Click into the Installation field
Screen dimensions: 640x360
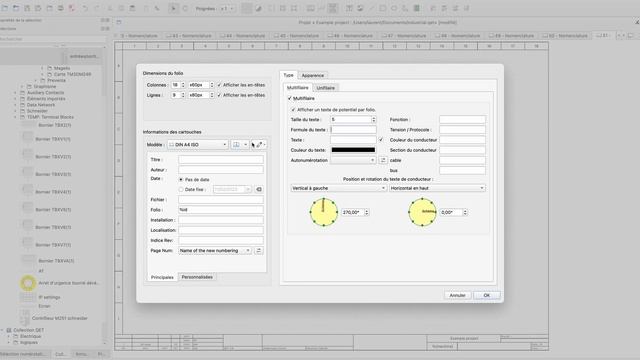221,220
